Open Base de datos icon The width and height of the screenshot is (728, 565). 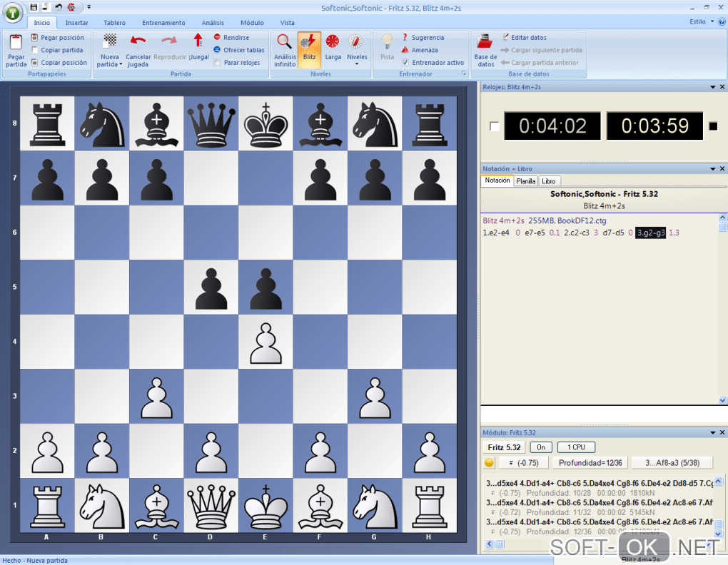pyautogui.click(x=485, y=42)
